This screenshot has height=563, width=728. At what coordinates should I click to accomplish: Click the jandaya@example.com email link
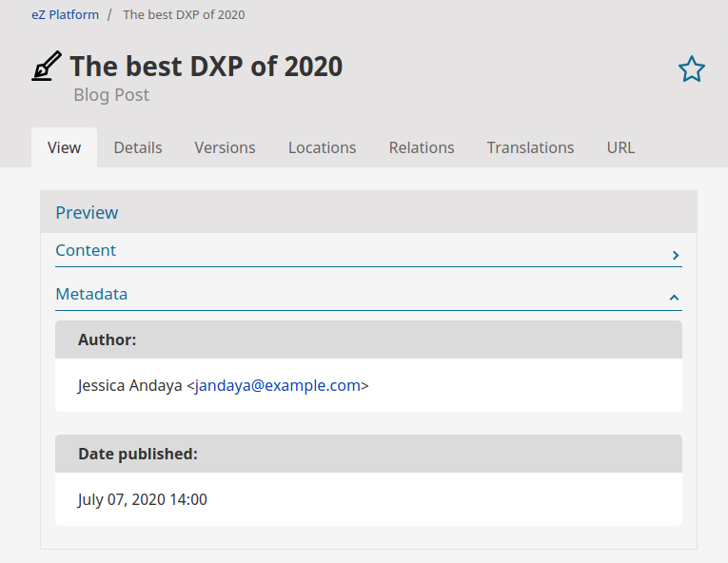click(278, 385)
